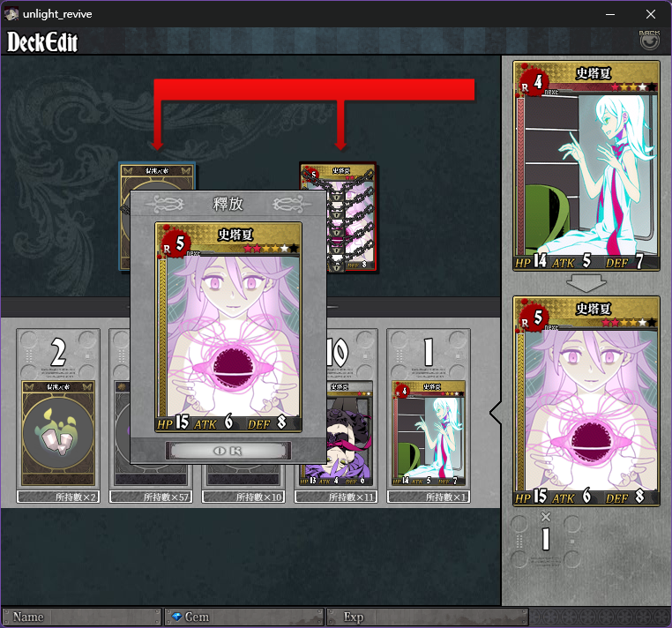The width and height of the screenshot is (672, 628).
Task: Click the ×1 quantity indicator below preview
Action: pyautogui.click(x=546, y=532)
